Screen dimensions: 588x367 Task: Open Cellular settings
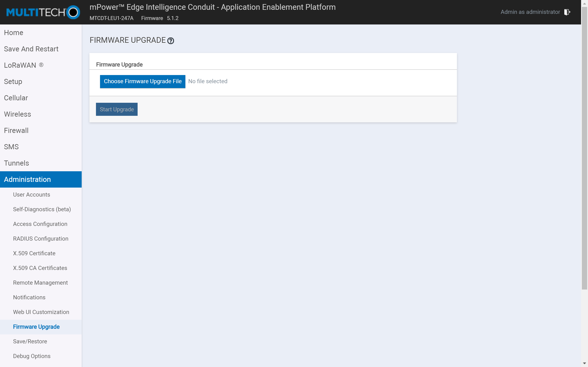click(16, 98)
